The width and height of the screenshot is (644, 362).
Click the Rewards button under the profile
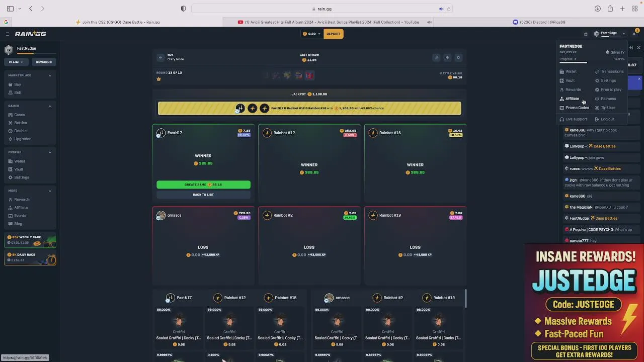[x=44, y=62]
